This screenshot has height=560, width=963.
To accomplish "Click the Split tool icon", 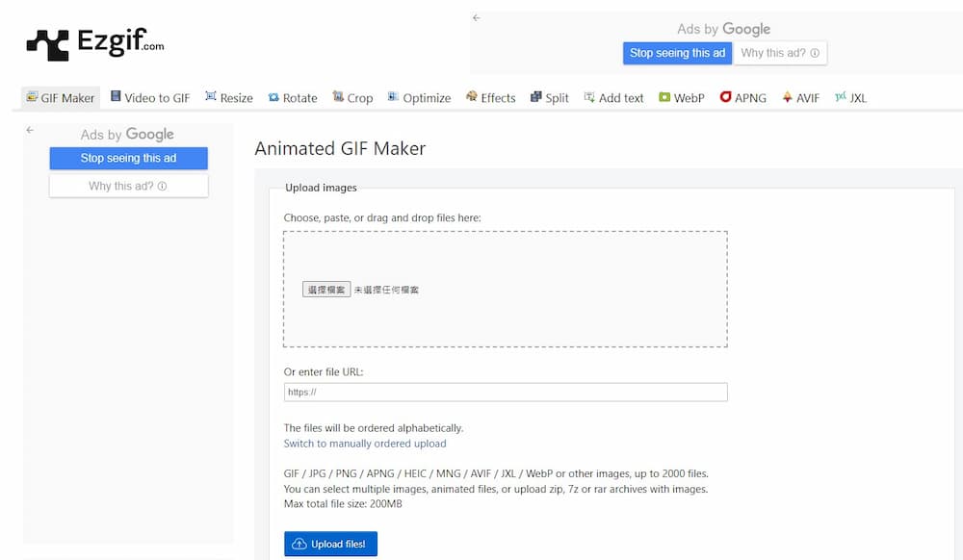I will click(x=535, y=97).
